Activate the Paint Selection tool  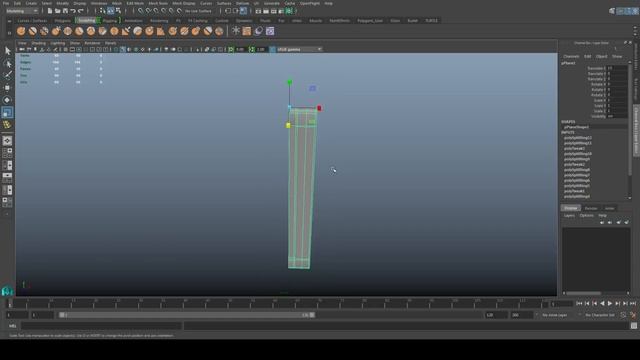click(x=7, y=75)
